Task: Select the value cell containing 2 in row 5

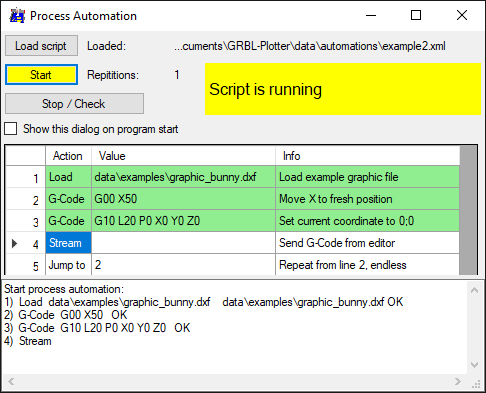Action: click(183, 265)
